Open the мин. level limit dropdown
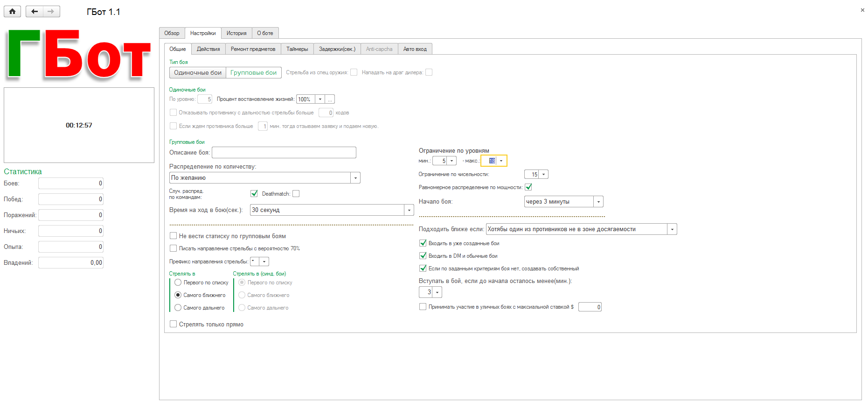Viewport: 868px width, 403px height. coord(451,161)
